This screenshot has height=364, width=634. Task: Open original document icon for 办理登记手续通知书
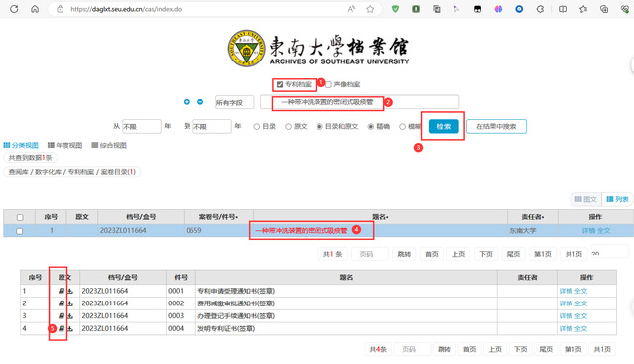62,316
